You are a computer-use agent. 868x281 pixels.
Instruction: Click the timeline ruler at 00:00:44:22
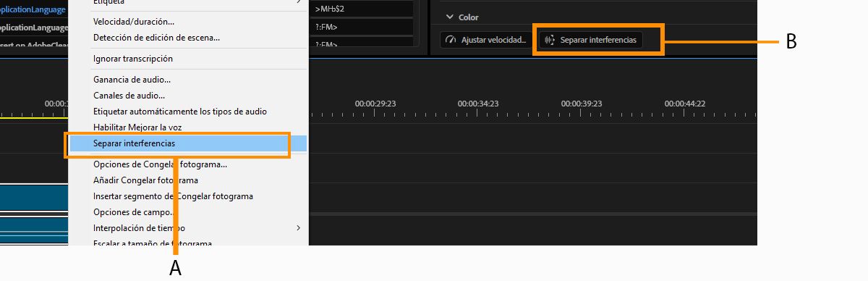685,104
